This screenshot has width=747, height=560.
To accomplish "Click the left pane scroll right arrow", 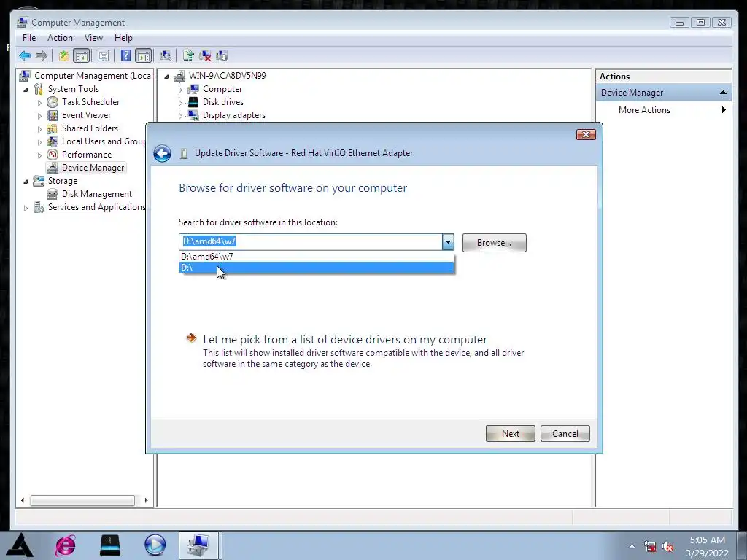I will click(x=146, y=500).
